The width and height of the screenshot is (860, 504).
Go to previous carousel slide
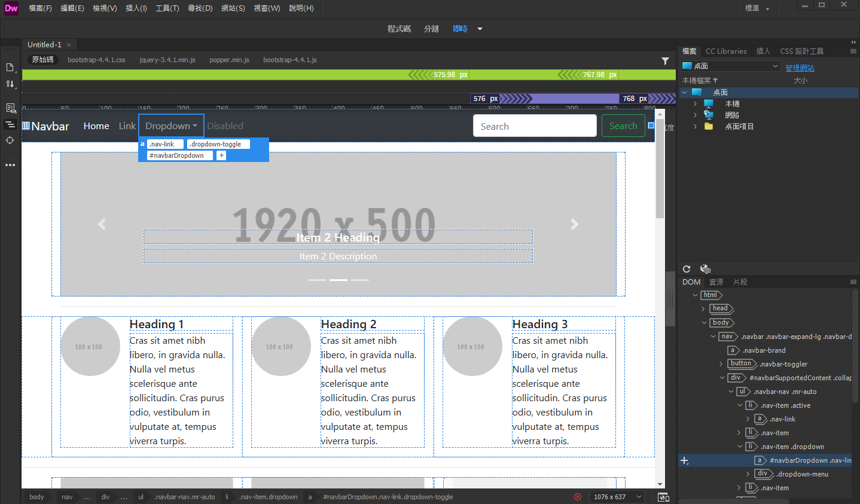point(102,224)
